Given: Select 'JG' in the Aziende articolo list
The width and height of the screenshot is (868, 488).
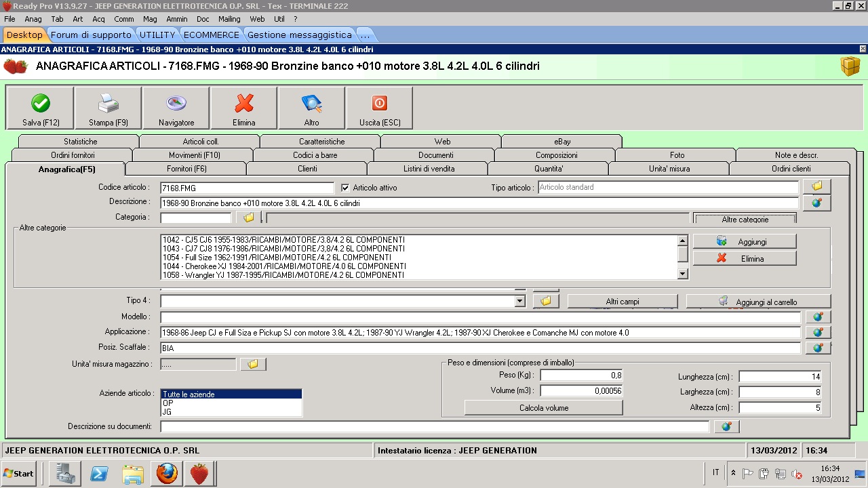Looking at the screenshot, I should [x=231, y=411].
